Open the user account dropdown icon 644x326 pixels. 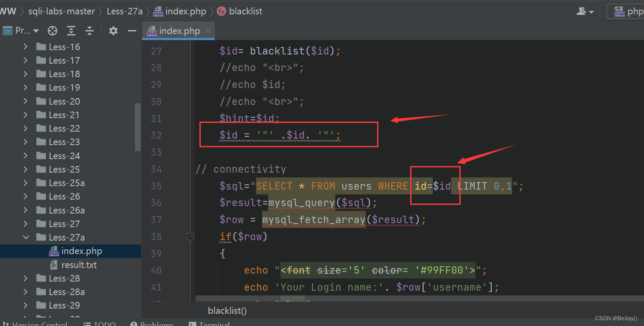coord(585,11)
